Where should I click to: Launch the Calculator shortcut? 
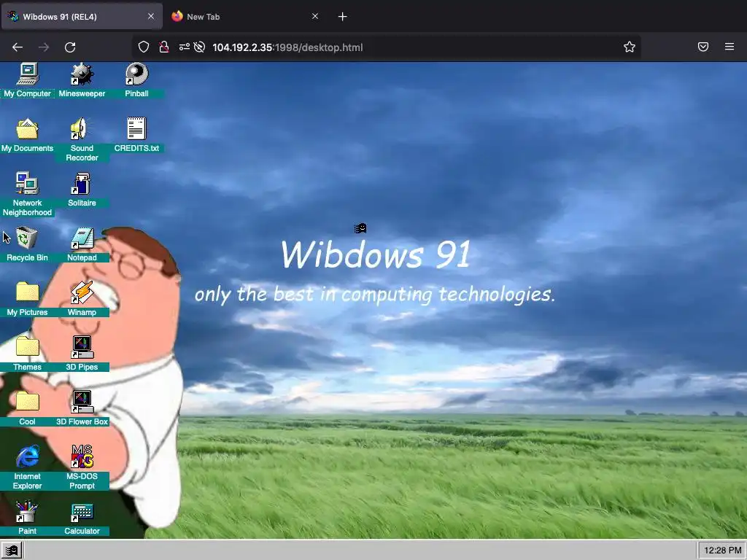[x=82, y=518]
